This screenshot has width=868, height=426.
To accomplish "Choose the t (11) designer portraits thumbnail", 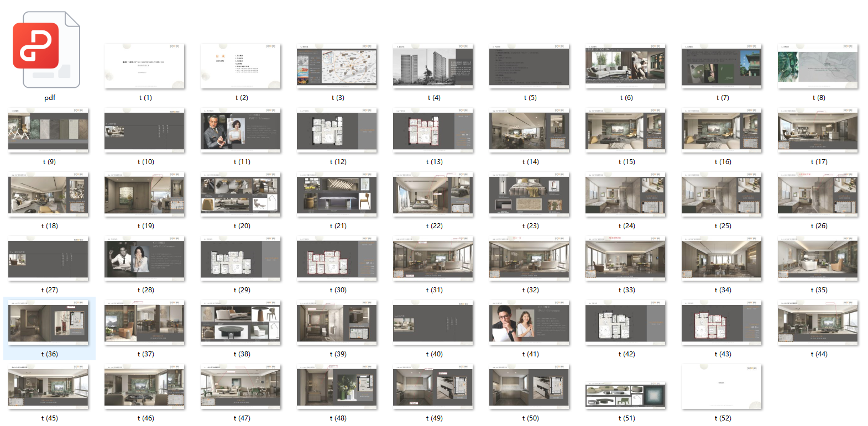I will click(x=240, y=130).
